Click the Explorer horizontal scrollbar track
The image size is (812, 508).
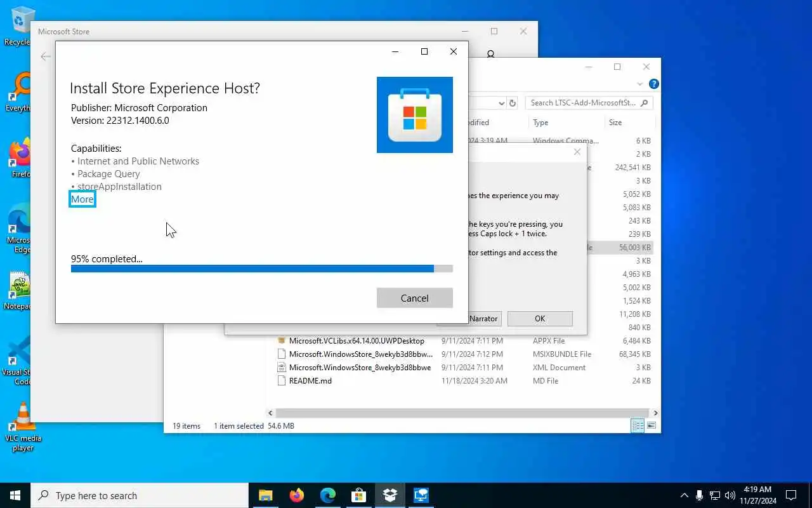462,413
